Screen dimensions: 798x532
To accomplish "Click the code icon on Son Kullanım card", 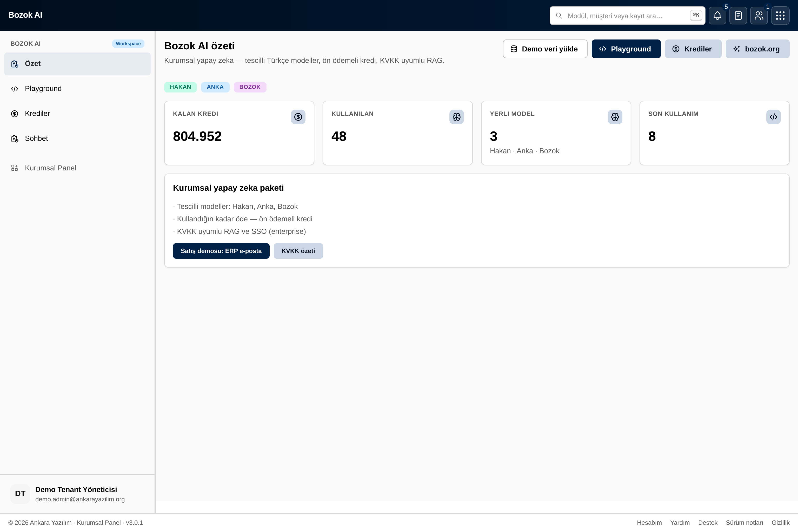I will [x=774, y=117].
